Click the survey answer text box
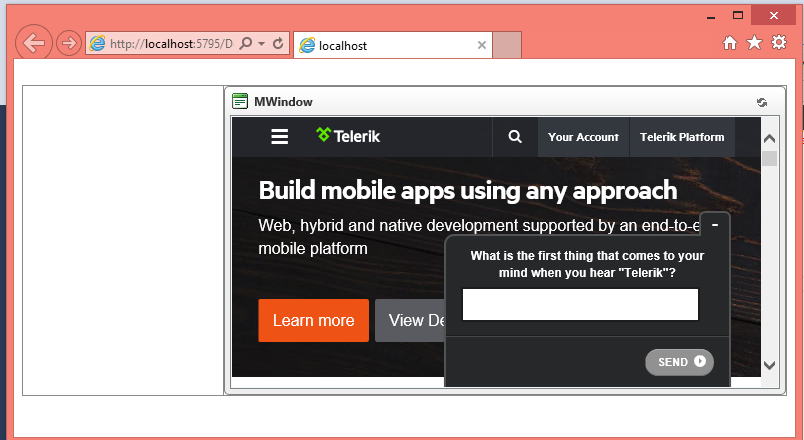 (x=580, y=305)
